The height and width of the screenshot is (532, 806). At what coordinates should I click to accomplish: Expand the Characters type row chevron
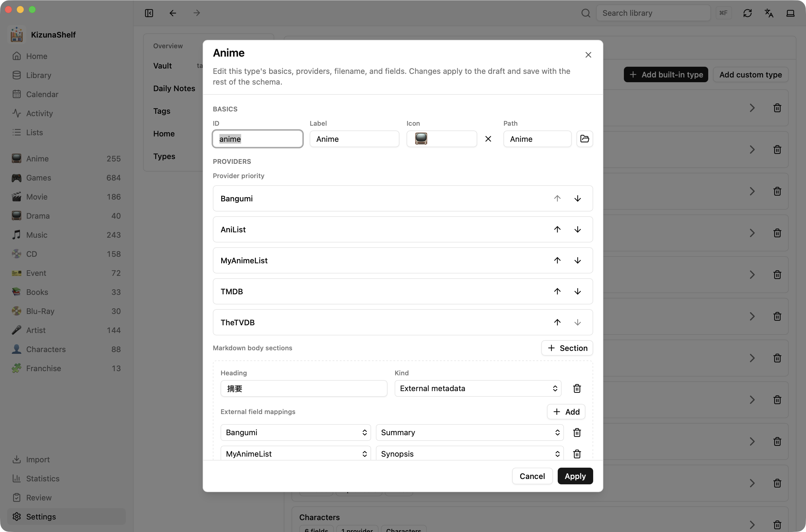(752, 525)
